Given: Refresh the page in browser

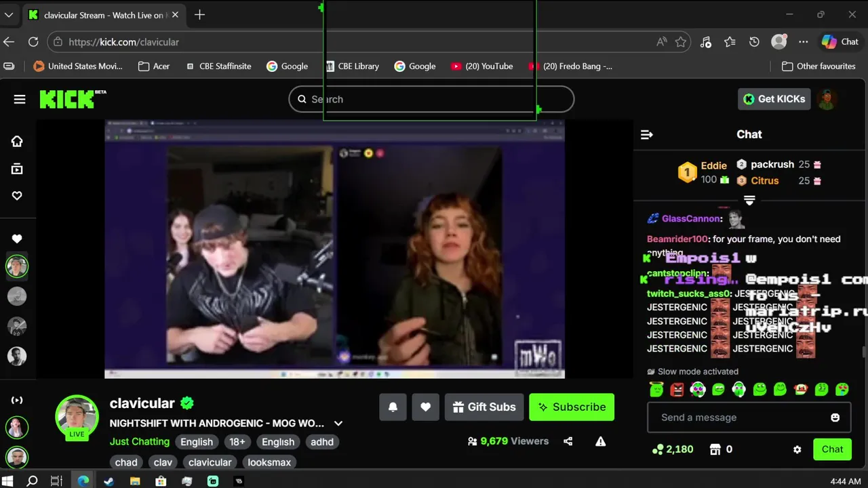Looking at the screenshot, I should tap(33, 42).
